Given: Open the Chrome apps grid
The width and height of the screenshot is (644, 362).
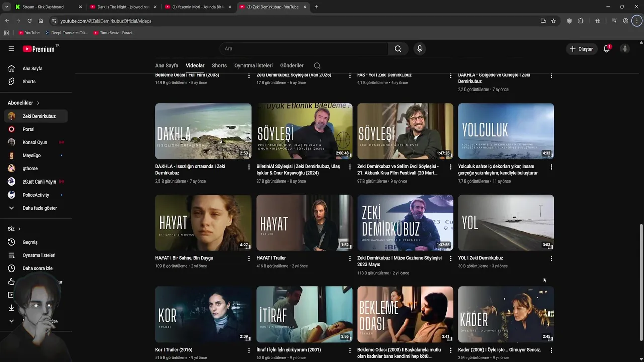Looking at the screenshot, I should pyautogui.click(x=6, y=33).
